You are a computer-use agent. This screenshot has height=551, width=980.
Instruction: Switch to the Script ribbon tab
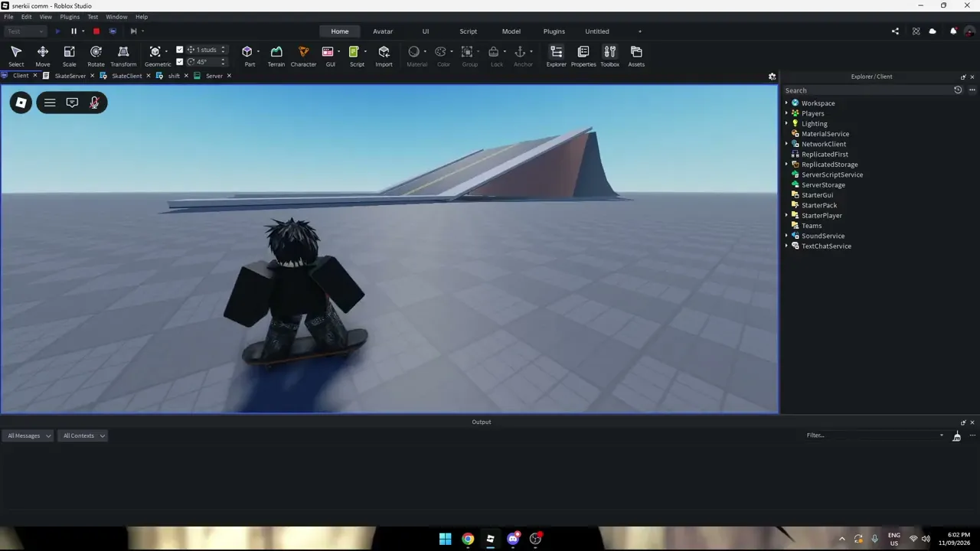coord(468,31)
